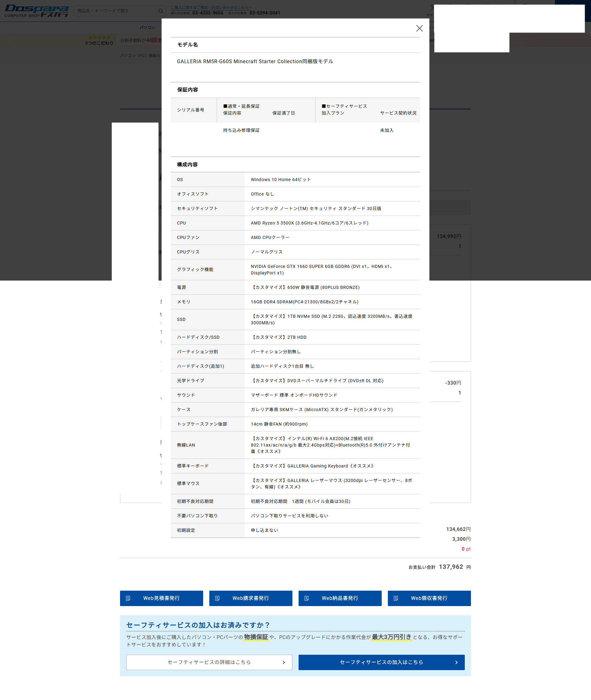Issue the Web領収書 receipt document
The image size is (591, 700).
(x=429, y=598)
